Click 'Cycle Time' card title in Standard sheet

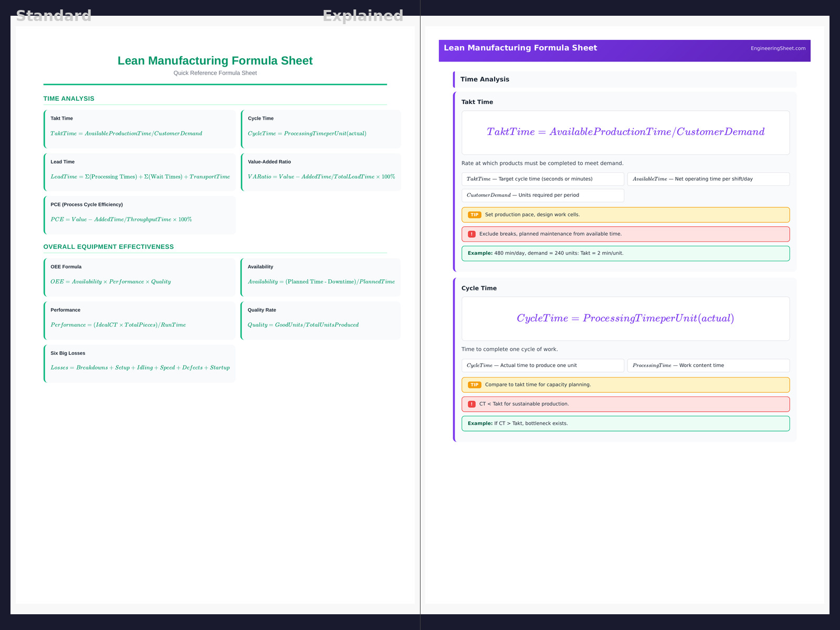(261, 119)
